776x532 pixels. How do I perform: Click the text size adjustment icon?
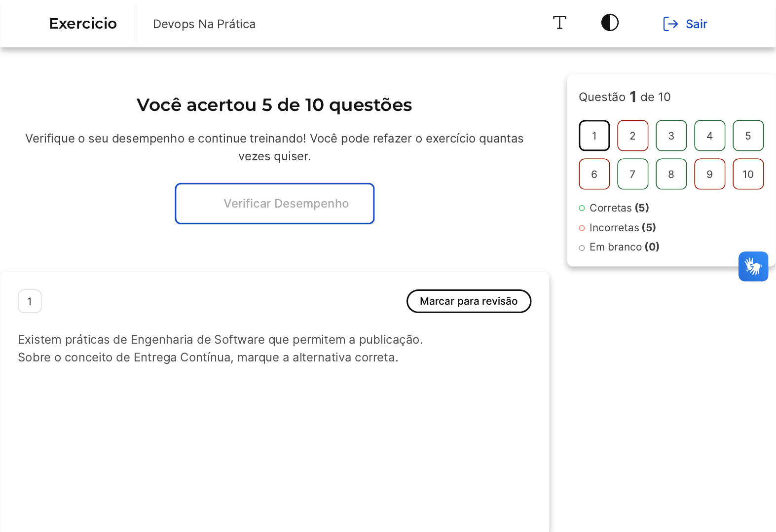tap(559, 23)
